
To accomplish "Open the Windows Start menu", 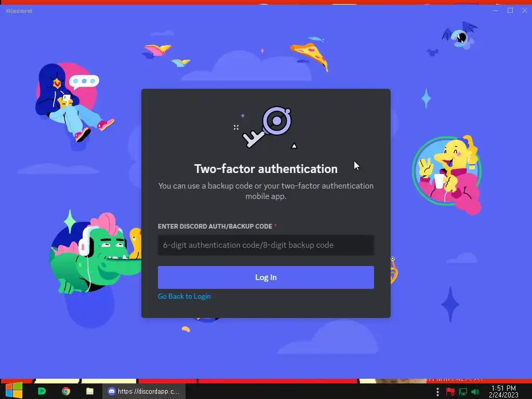I will click(14, 391).
